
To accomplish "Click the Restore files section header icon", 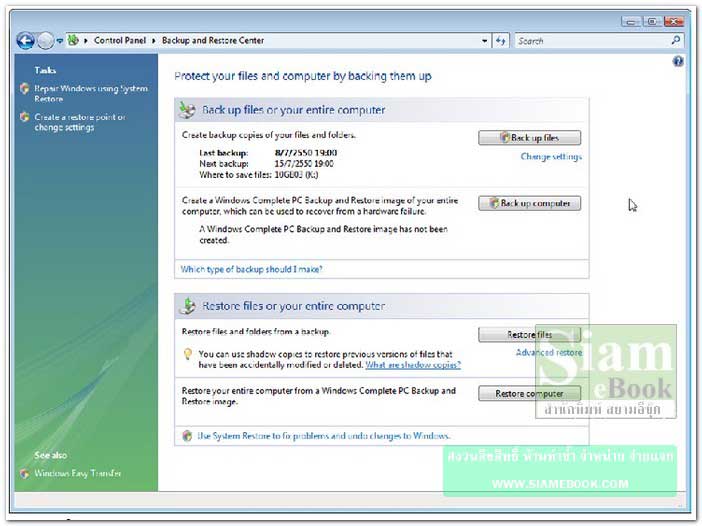I will (x=187, y=306).
